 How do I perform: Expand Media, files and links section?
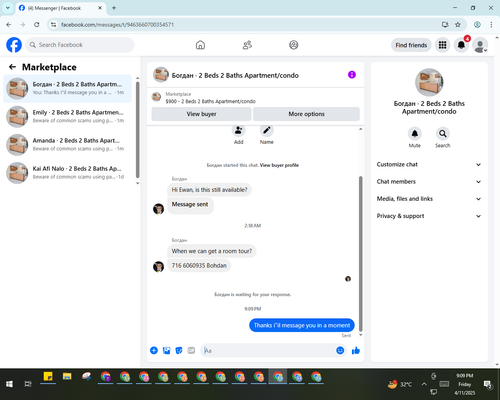(429, 199)
